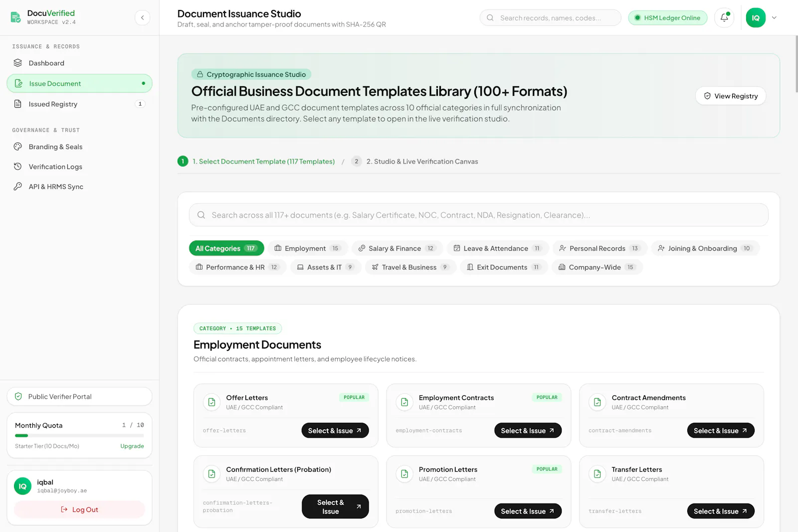The image size is (798, 532).
Task: Filter by Joining & Onboarding category
Action: (705, 248)
